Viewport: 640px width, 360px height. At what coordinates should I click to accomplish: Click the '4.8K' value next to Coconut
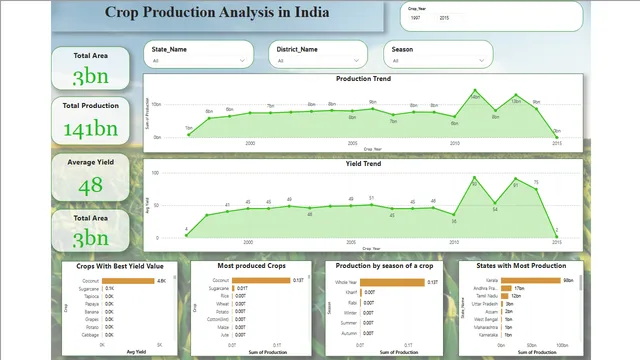click(x=162, y=281)
